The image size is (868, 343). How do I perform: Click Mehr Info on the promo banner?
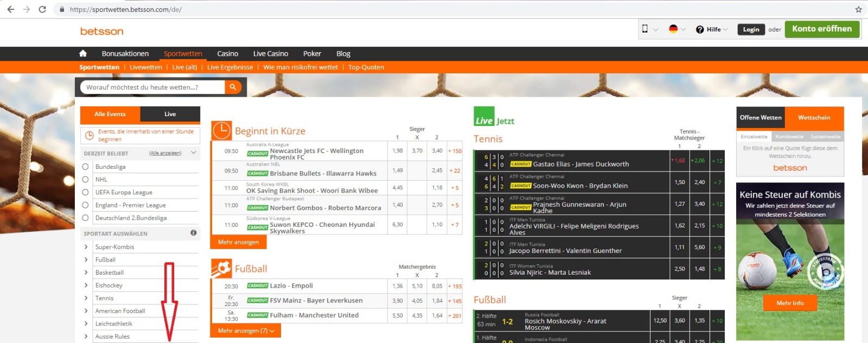click(790, 303)
